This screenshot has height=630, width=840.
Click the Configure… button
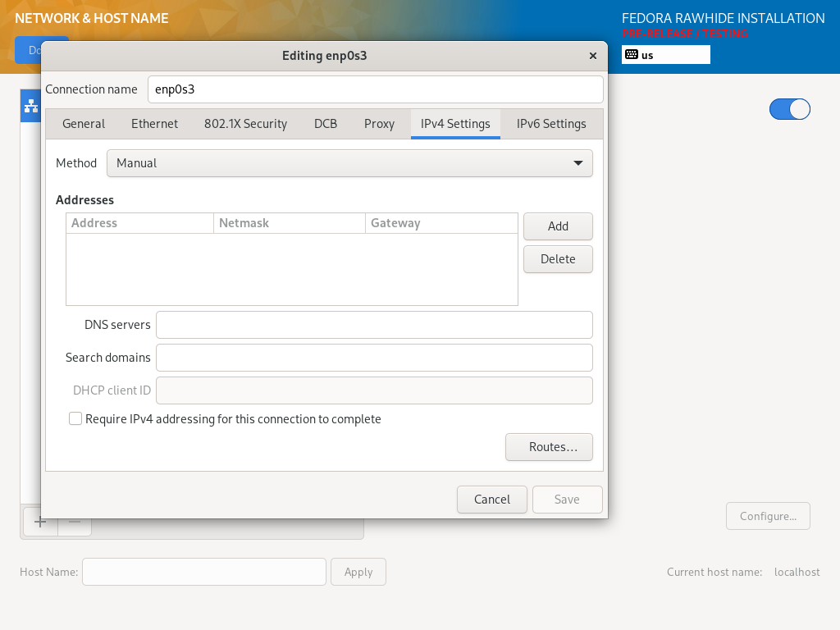768,516
